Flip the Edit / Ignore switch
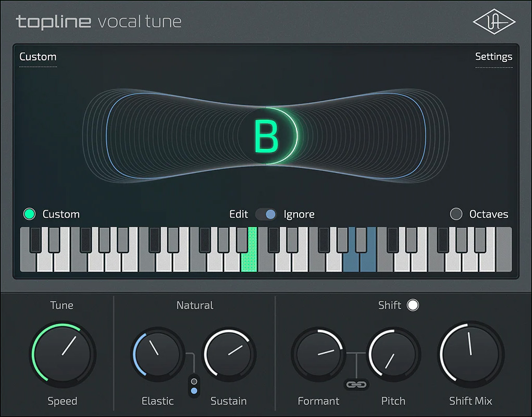 tap(266, 214)
